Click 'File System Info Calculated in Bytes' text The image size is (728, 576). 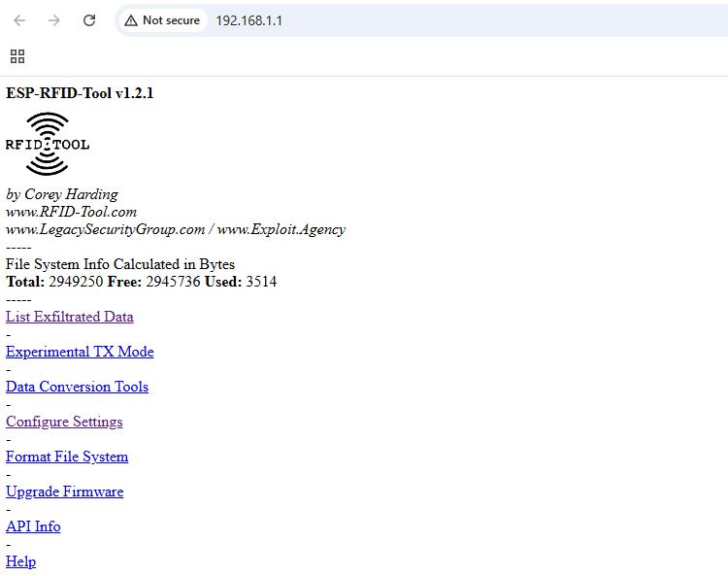point(120,264)
